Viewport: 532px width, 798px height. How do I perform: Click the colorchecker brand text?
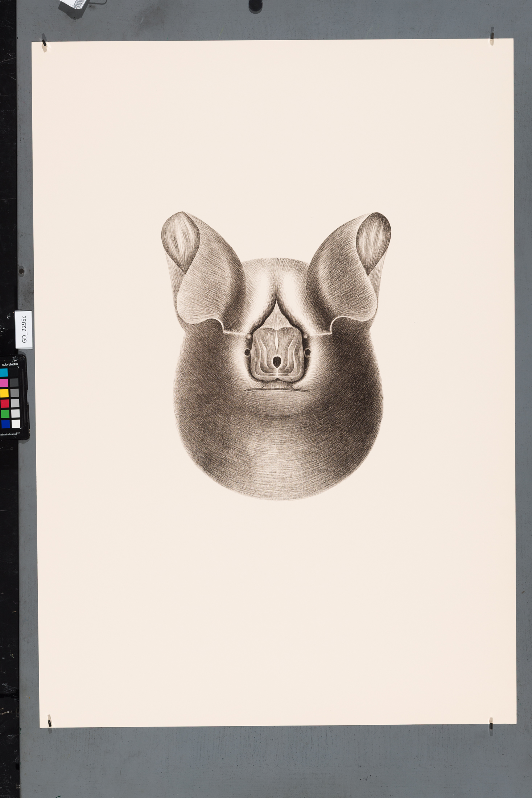coord(10,364)
